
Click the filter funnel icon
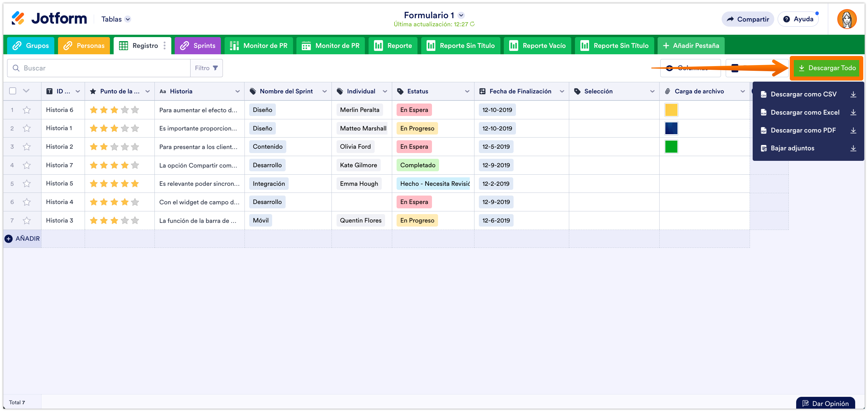click(215, 68)
